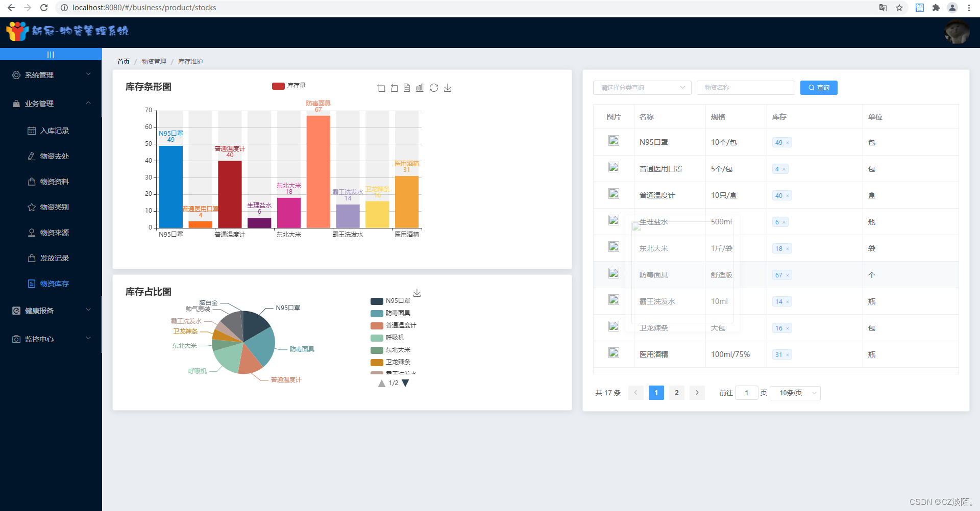
Task: Toggle 库存量 legend in the bar chart
Action: [289, 86]
